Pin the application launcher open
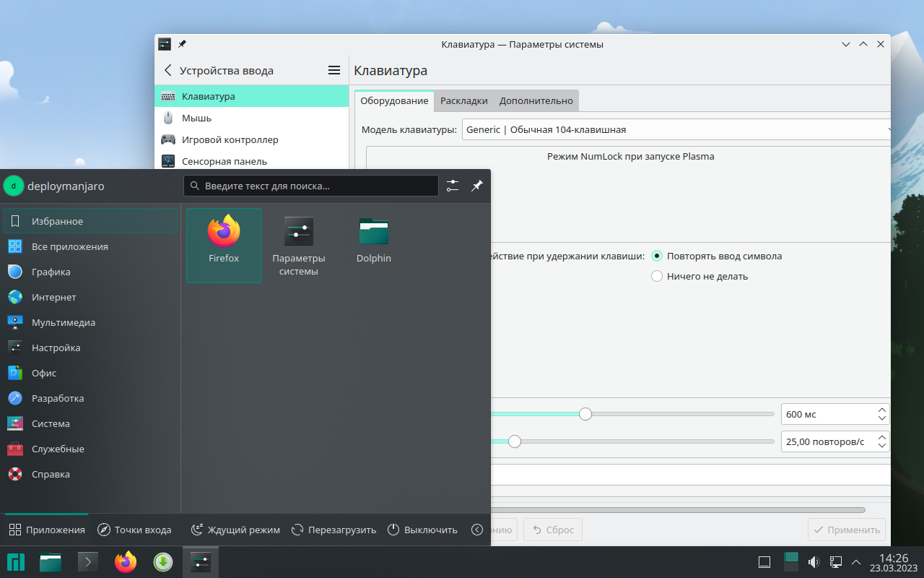This screenshot has width=924, height=578. click(x=476, y=186)
